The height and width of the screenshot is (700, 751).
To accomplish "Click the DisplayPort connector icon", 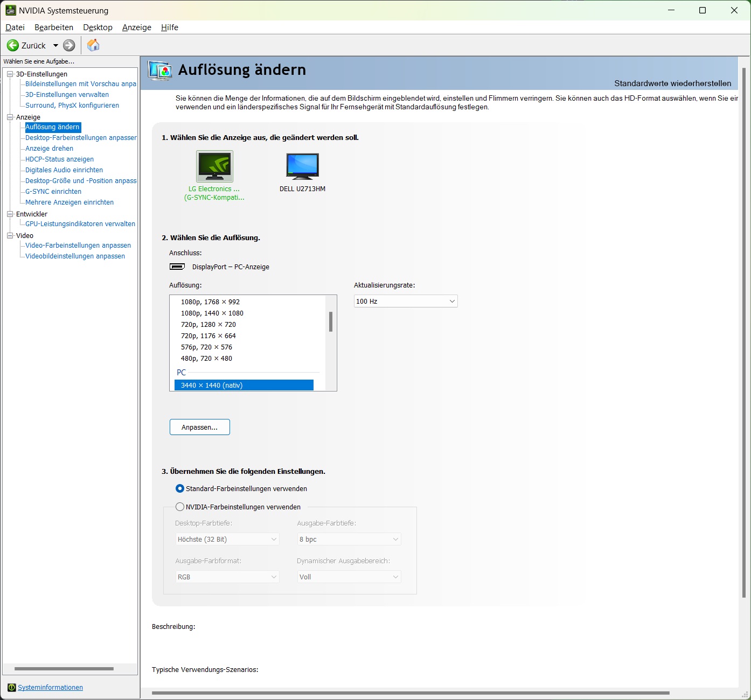I will [177, 267].
